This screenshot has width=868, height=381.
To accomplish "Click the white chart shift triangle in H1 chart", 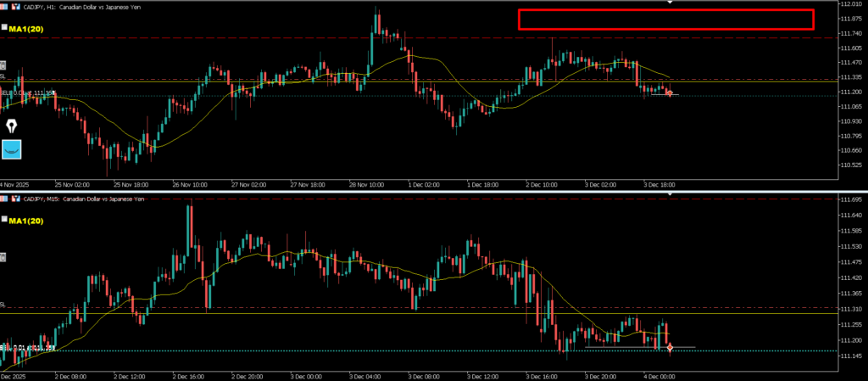I will (671, 3).
